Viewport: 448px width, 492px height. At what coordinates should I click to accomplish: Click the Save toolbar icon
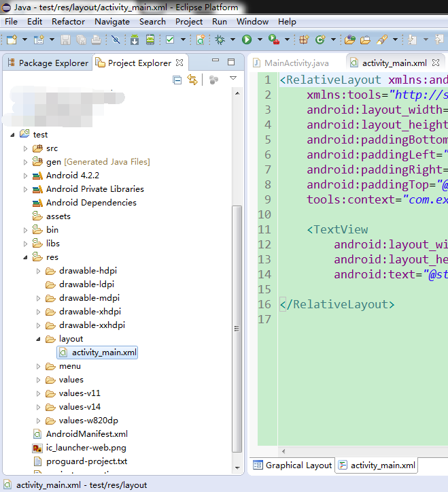[65, 40]
